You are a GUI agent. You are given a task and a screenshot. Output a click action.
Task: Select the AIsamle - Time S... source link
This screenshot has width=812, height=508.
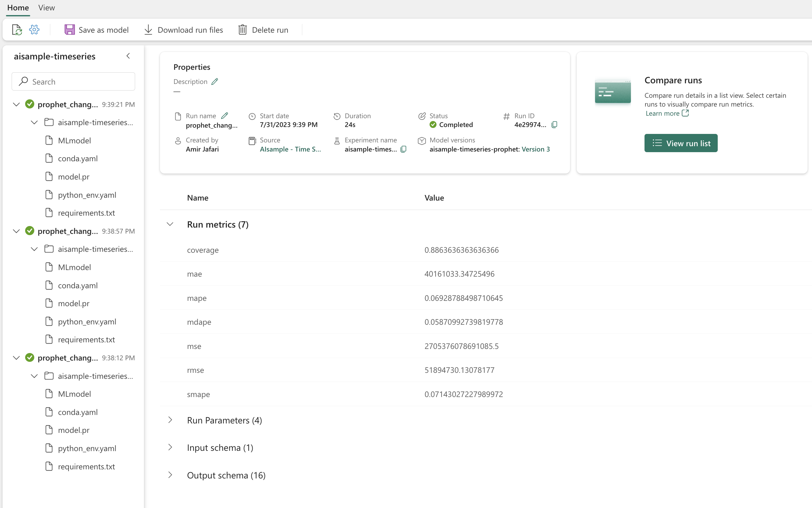click(x=290, y=149)
